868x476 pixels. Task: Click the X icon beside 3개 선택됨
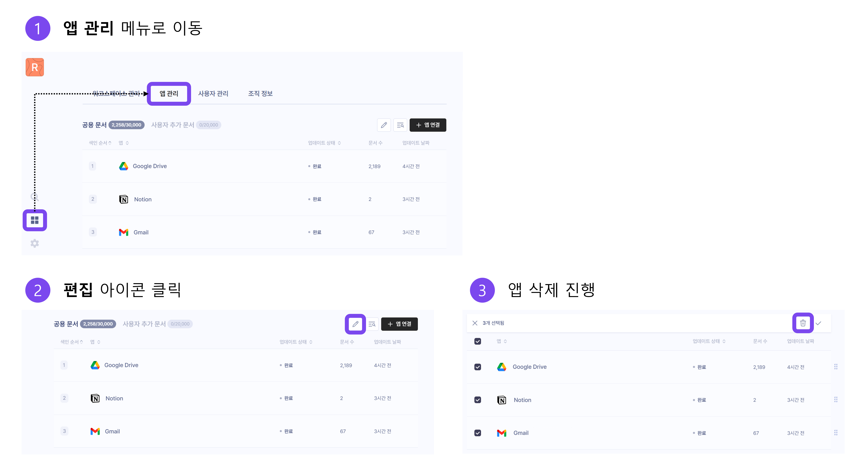(x=475, y=323)
